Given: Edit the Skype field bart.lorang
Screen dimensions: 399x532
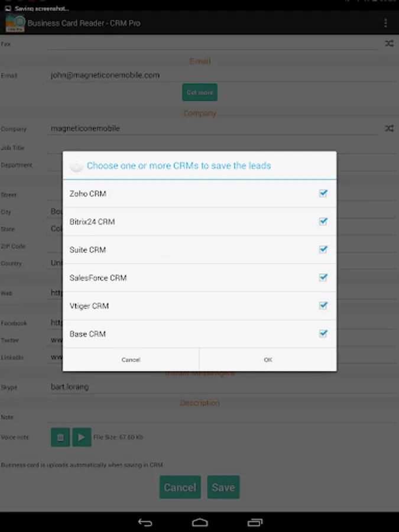Looking at the screenshot, I should coord(222,387).
